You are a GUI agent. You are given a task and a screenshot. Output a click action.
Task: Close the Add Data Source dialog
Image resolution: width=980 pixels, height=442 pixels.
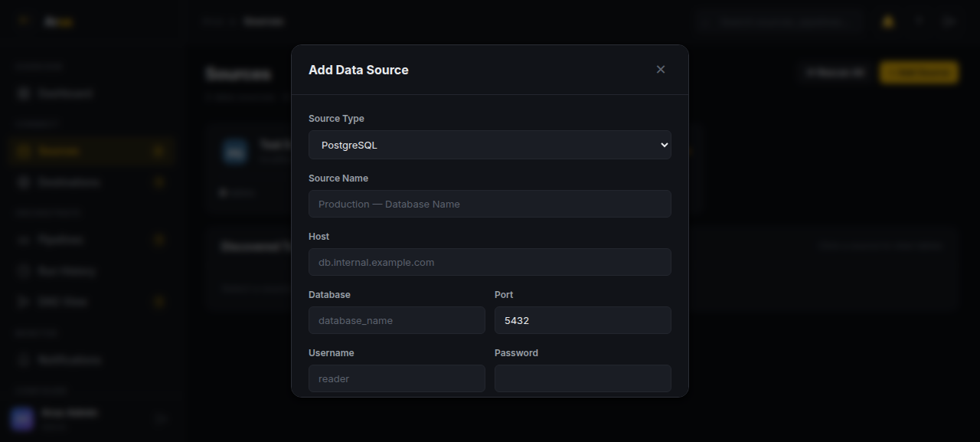tap(661, 70)
